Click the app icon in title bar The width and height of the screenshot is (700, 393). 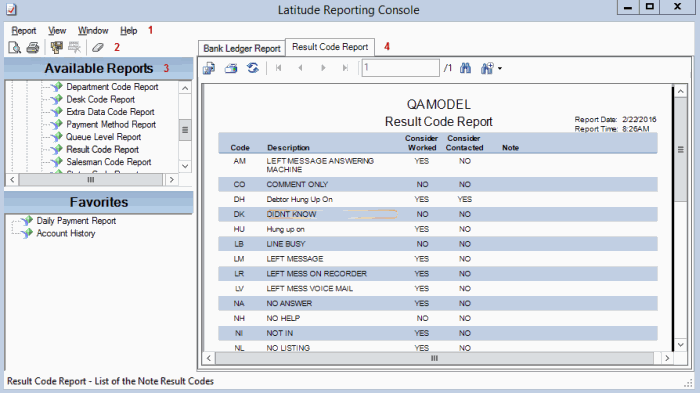click(x=11, y=9)
